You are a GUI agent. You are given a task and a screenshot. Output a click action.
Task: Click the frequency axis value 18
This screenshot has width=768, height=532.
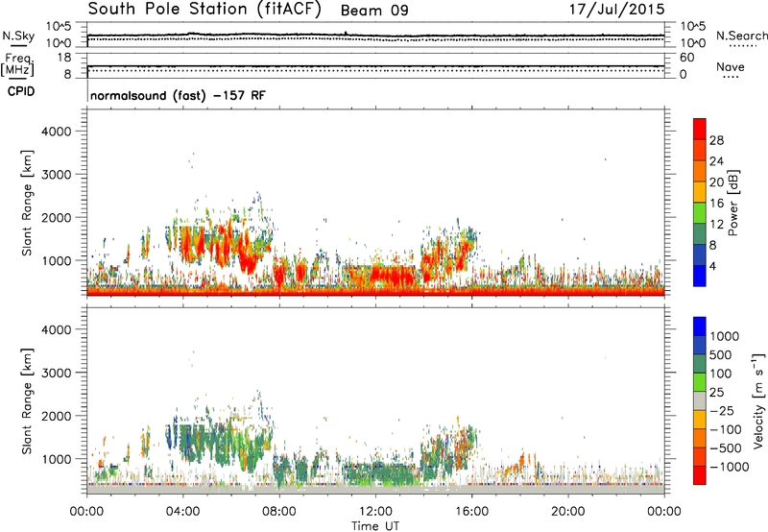[64, 58]
